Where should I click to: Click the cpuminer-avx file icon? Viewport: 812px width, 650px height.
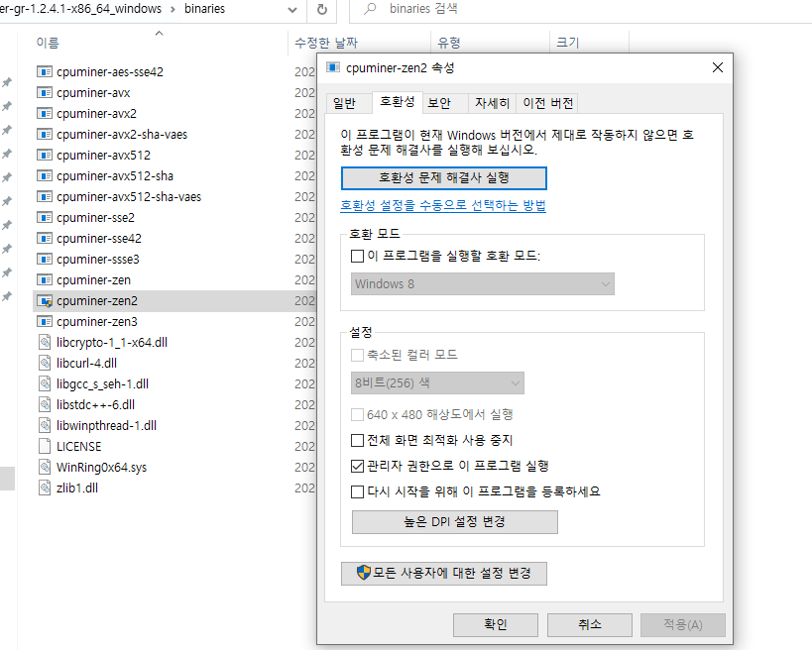click(45, 92)
